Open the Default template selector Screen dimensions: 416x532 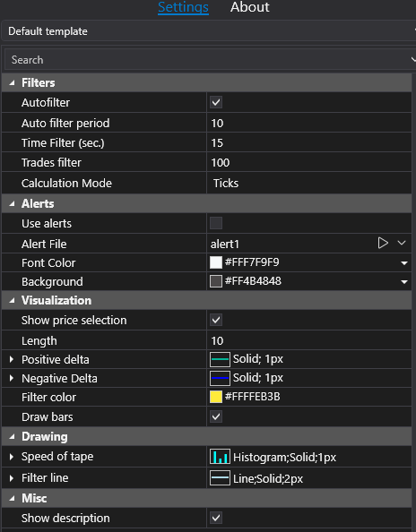(x=209, y=31)
